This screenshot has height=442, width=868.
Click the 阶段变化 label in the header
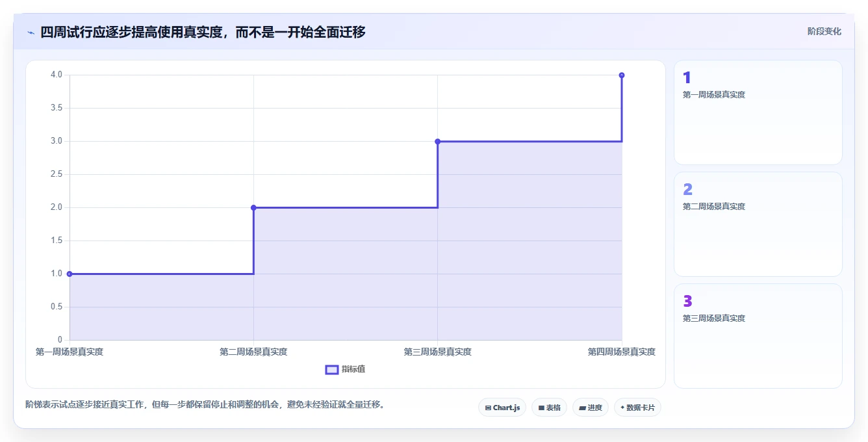coord(824,31)
